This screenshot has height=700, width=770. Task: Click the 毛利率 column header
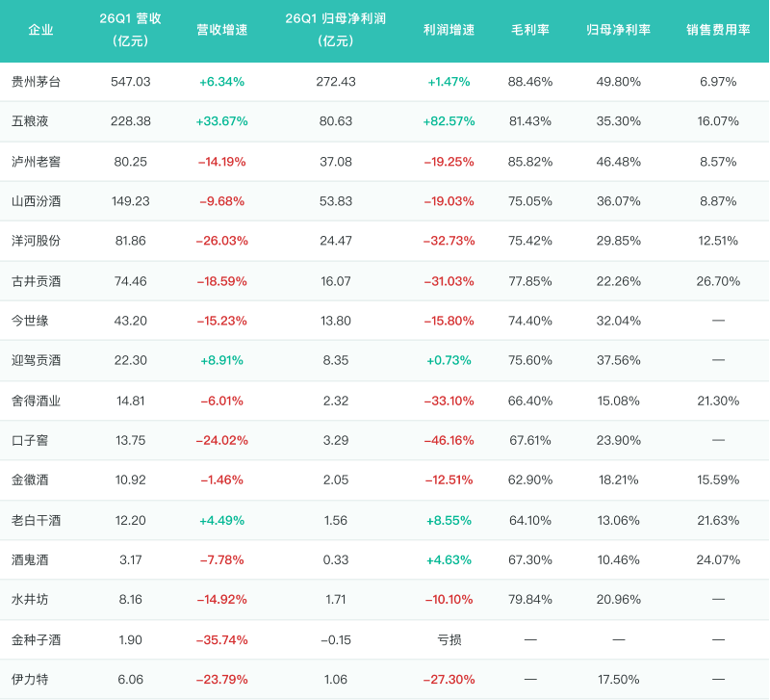[530, 30]
